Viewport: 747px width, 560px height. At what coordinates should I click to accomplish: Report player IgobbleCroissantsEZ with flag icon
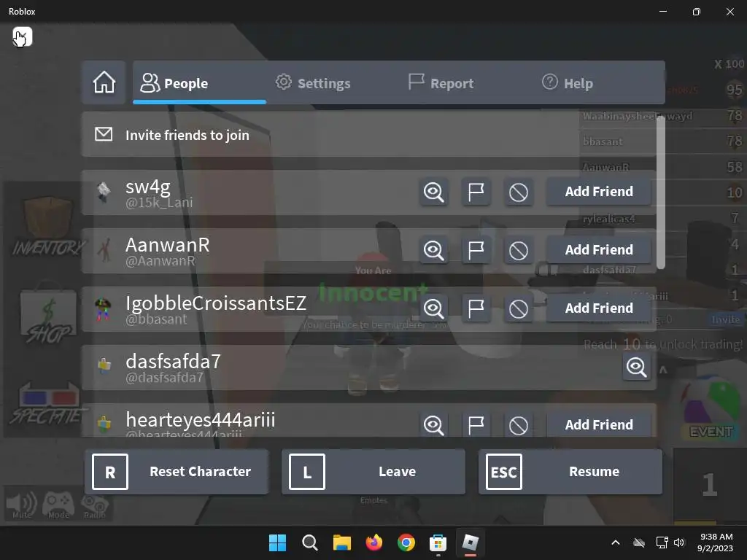click(x=476, y=308)
